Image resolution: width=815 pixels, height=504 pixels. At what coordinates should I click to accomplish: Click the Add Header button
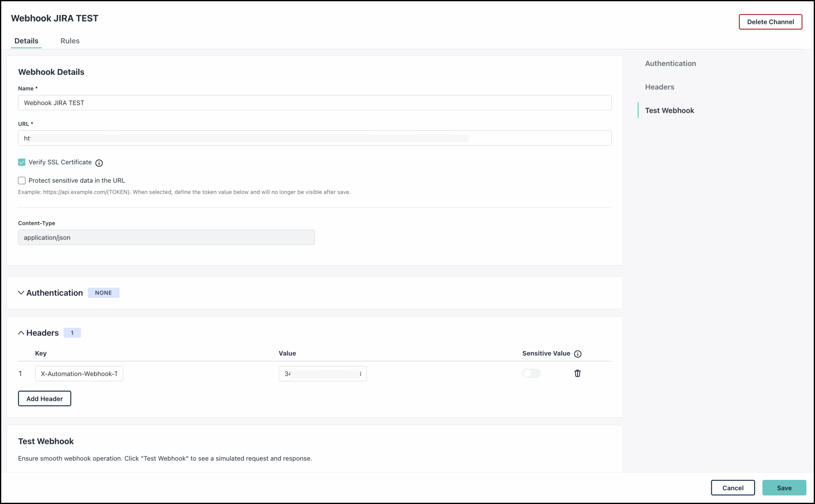(44, 398)
